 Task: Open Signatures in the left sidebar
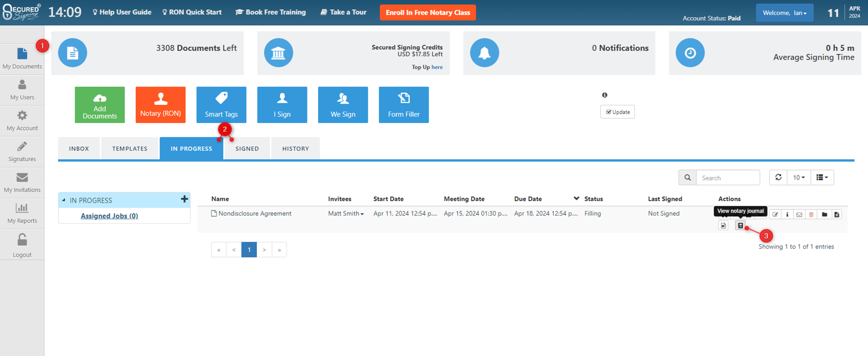click(22, 151)
